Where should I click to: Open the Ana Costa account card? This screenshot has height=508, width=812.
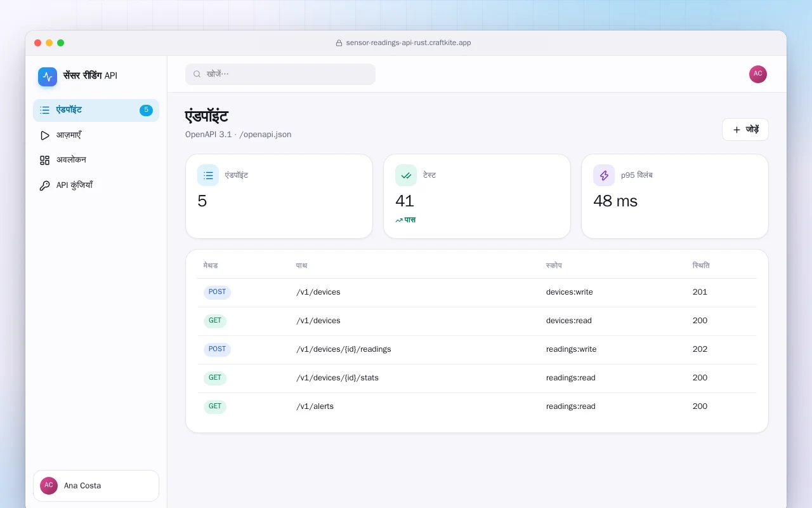(x=96, y=486)
